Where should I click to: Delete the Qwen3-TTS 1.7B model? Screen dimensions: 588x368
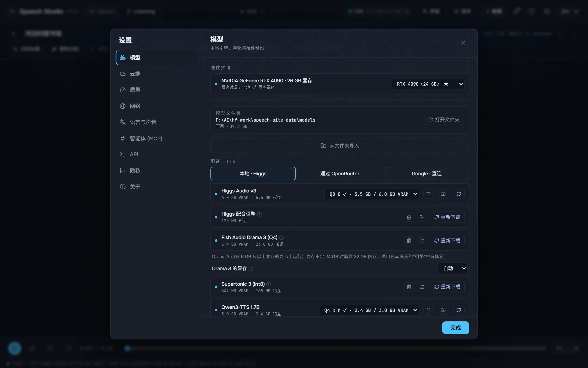428,310
